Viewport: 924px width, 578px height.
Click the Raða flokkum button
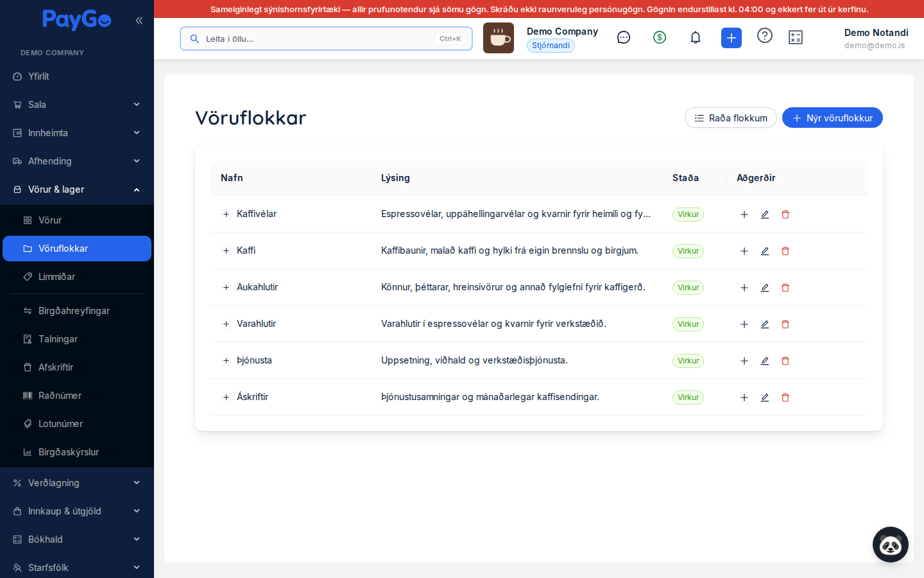click(x=731, y=118)
